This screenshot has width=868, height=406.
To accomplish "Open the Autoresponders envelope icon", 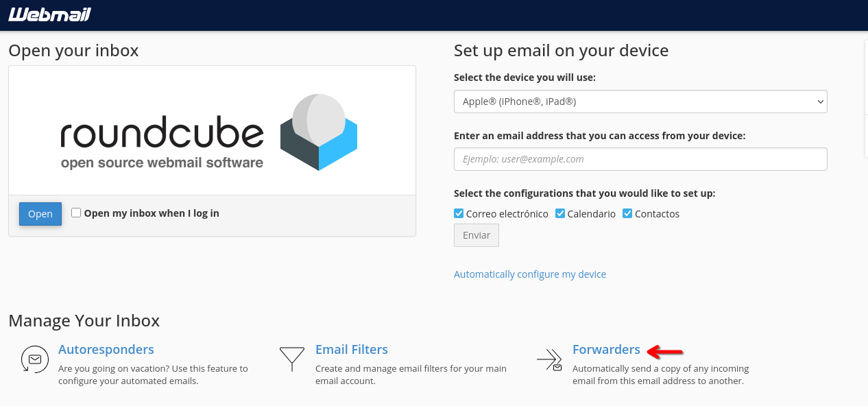I will coord(34,359).
